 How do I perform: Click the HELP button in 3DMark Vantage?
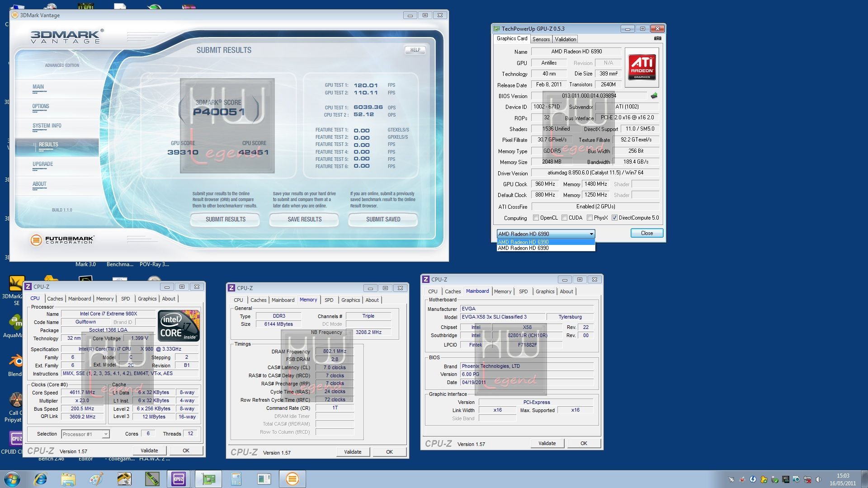coord(415,50)
